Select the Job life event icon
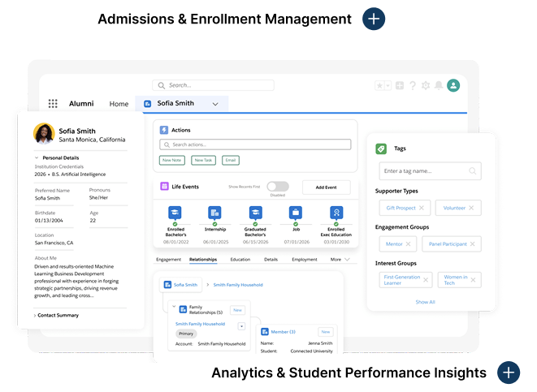Viewport: 537px width, 392px height. click(296, 213)
